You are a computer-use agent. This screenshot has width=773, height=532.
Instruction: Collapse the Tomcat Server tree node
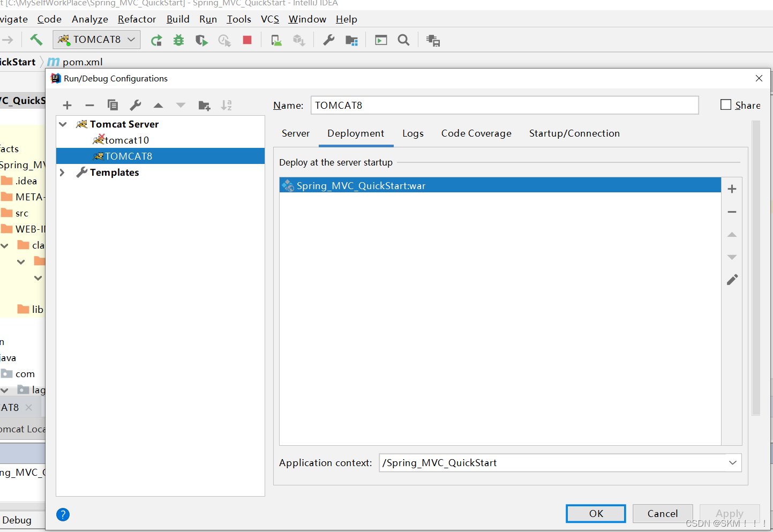(63, 124)
